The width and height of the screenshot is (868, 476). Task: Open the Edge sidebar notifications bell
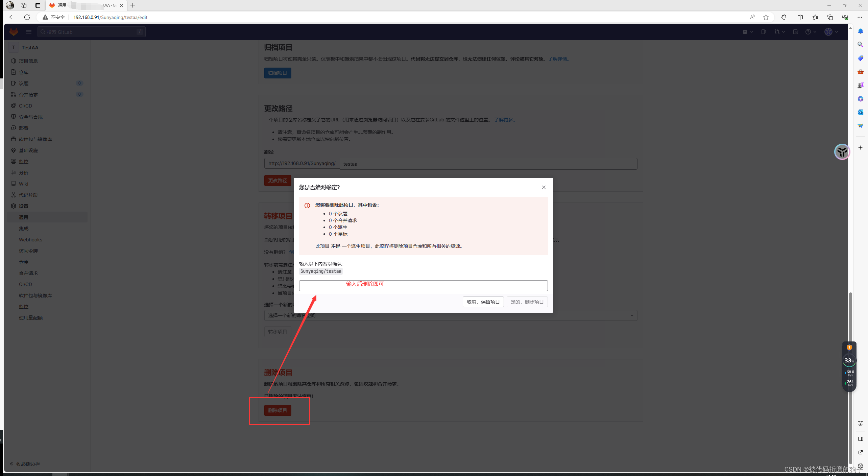click(861, 31)
